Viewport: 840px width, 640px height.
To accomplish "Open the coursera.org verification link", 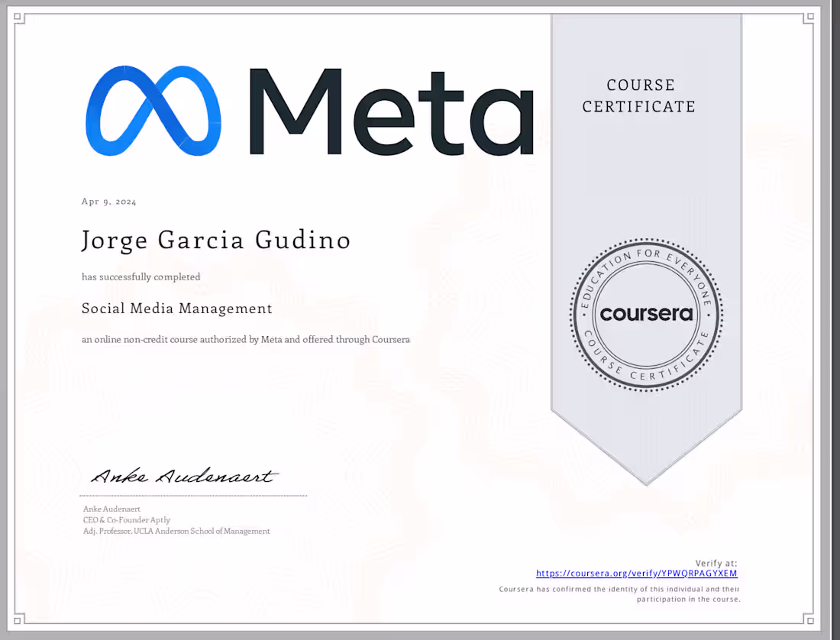I will (636, 573).
